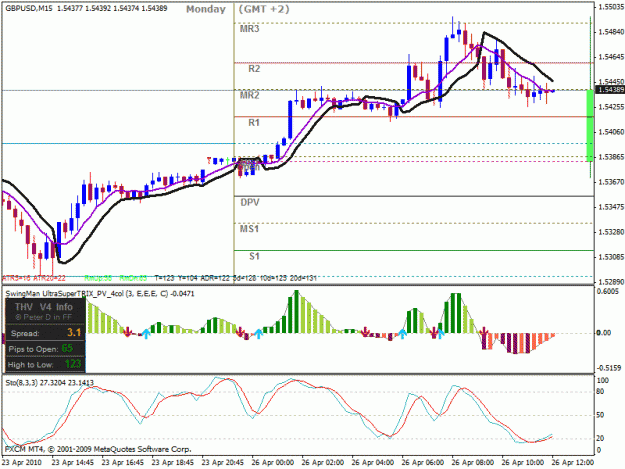Select the DPV daily pivot label
Image resolution: width=625 pixels, height=469 pixels.
click(x=250, y=202)
